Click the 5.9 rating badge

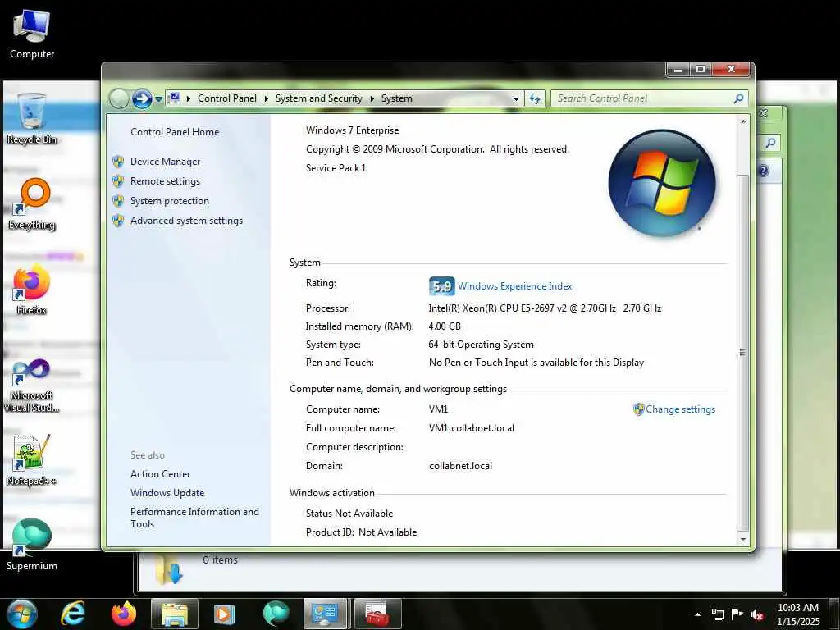[x=442, y=286]
